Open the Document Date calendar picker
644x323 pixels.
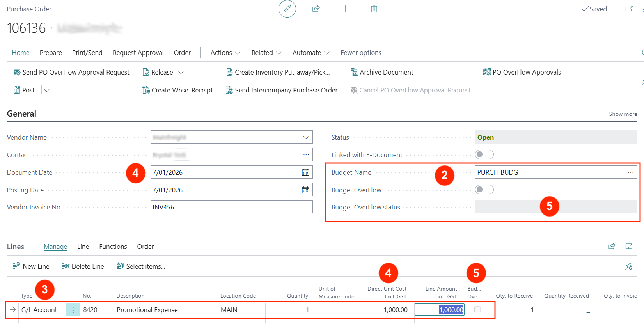pos(305,172)
